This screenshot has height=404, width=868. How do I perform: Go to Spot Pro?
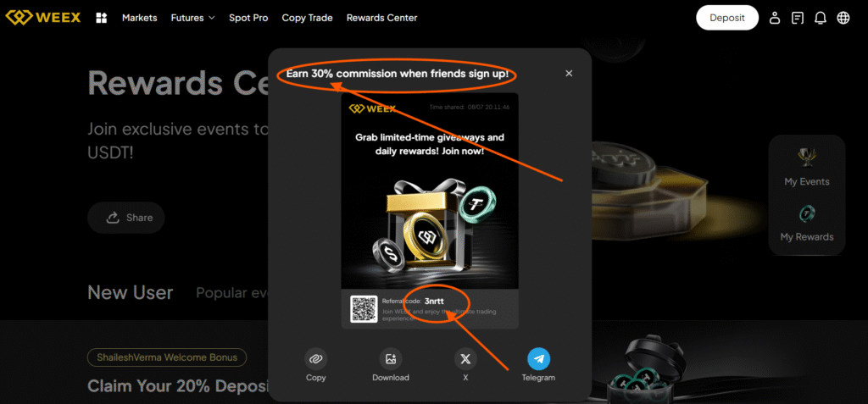248,18
